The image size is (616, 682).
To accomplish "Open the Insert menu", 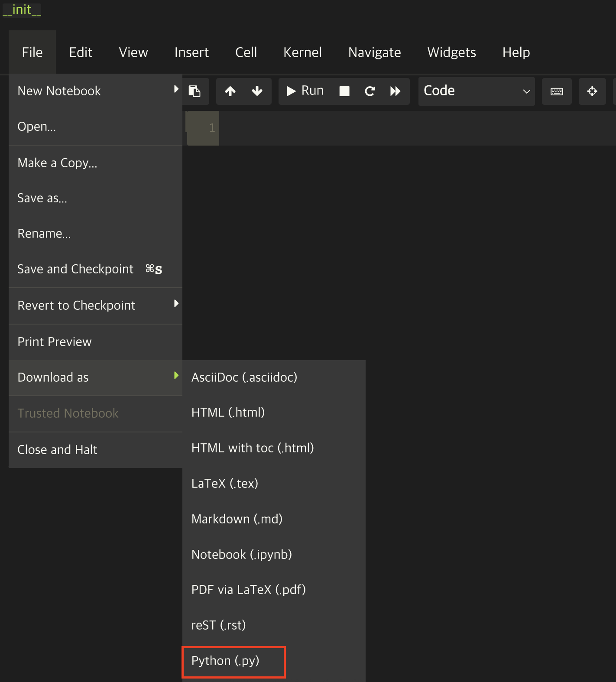I will point(191,52).
